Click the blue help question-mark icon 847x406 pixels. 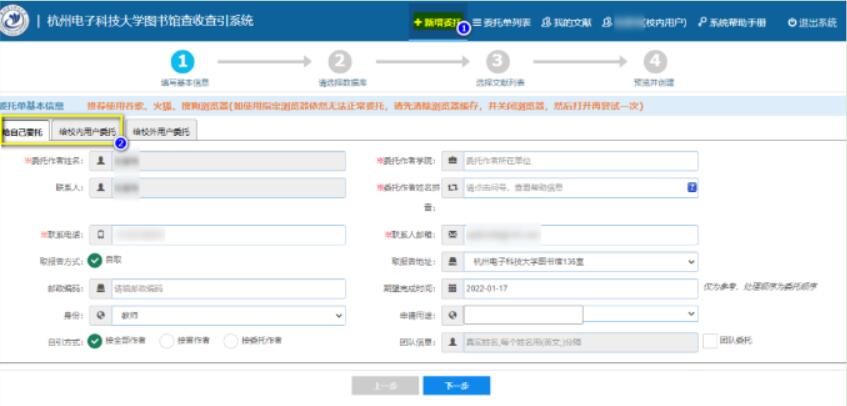[x=691, y=187]
